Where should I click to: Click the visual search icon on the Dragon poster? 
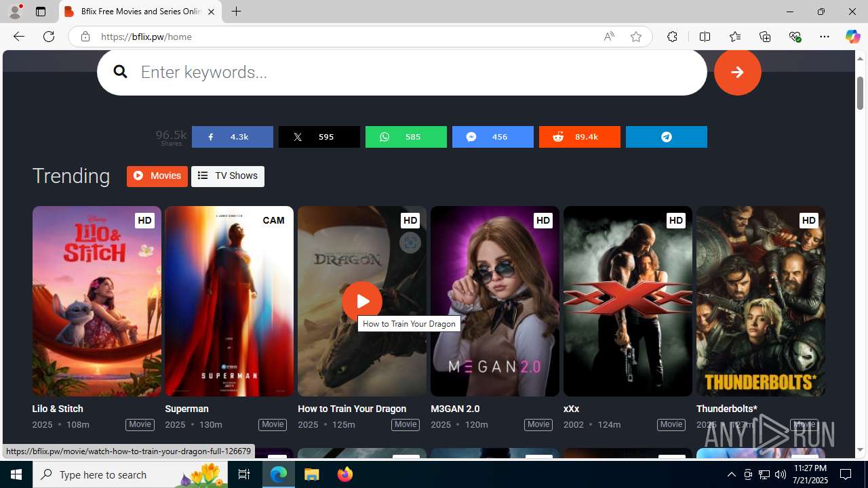[410, 243]
